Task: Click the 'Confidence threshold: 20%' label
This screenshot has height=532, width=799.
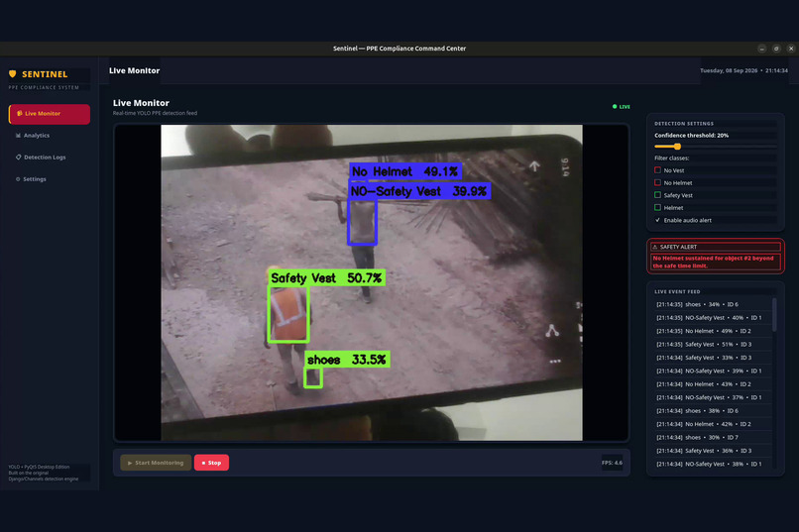Action: (x=692, y=136)
